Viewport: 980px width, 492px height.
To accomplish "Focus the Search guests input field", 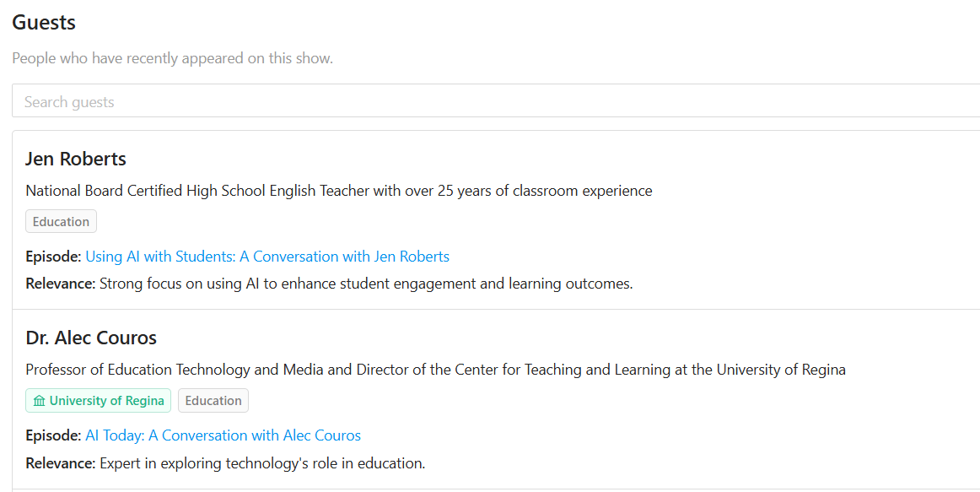I will coord(496,101).
